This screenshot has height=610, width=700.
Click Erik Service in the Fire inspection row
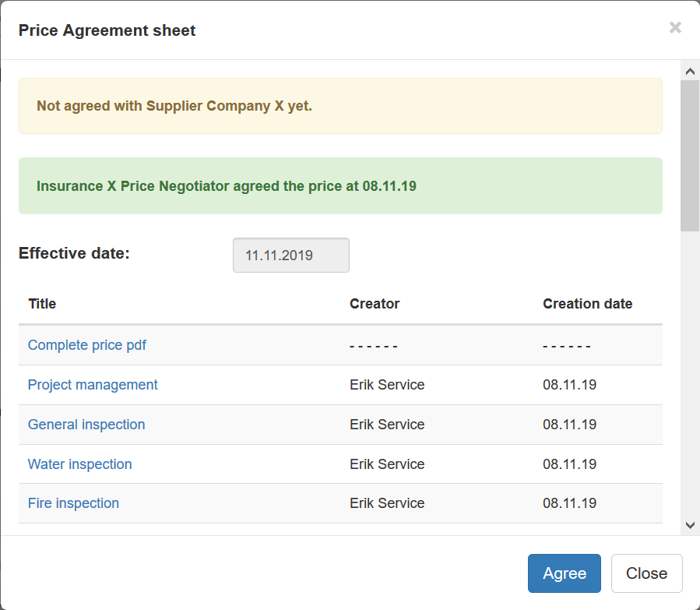point(387,503)
